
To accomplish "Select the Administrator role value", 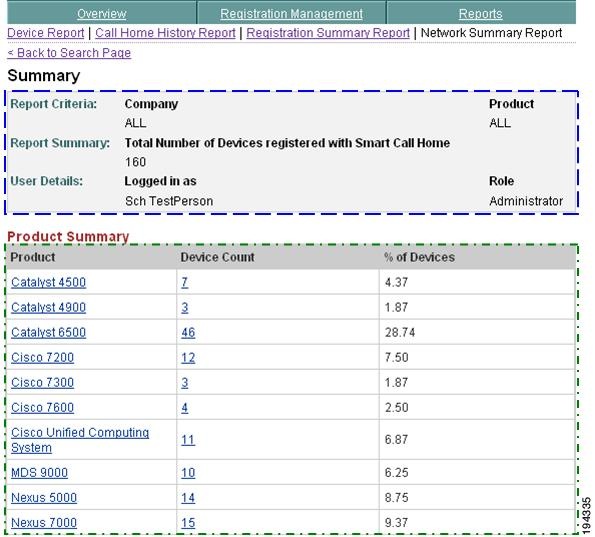I will coord(526,201).
